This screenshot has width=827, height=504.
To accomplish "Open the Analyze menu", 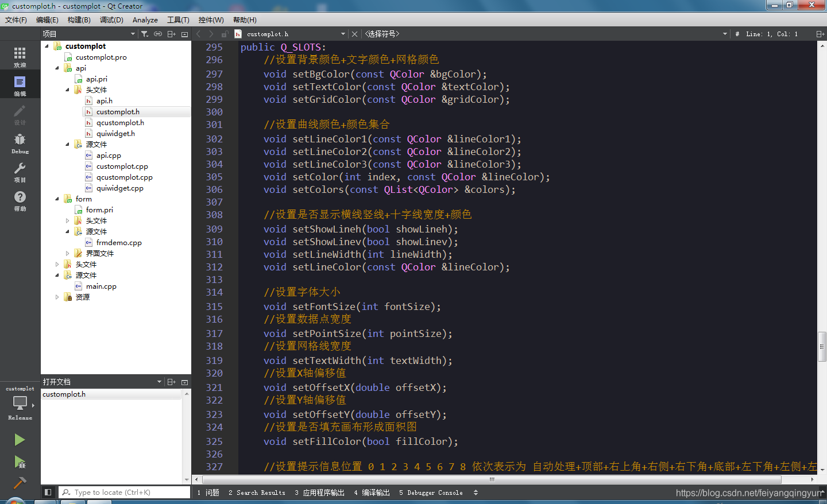I will point(145,20).
